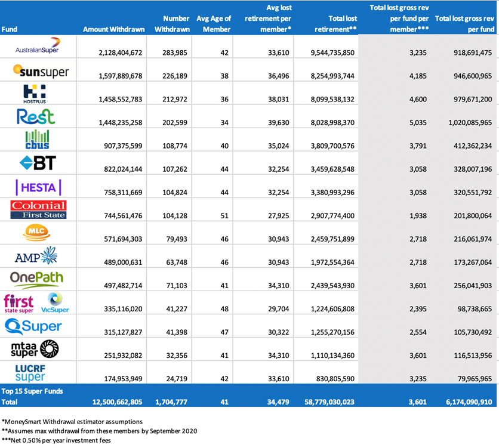This screenshot has width=499, height=448.
Task: Click total number withdrawn 1,704,777
Action: pos(171,402)
